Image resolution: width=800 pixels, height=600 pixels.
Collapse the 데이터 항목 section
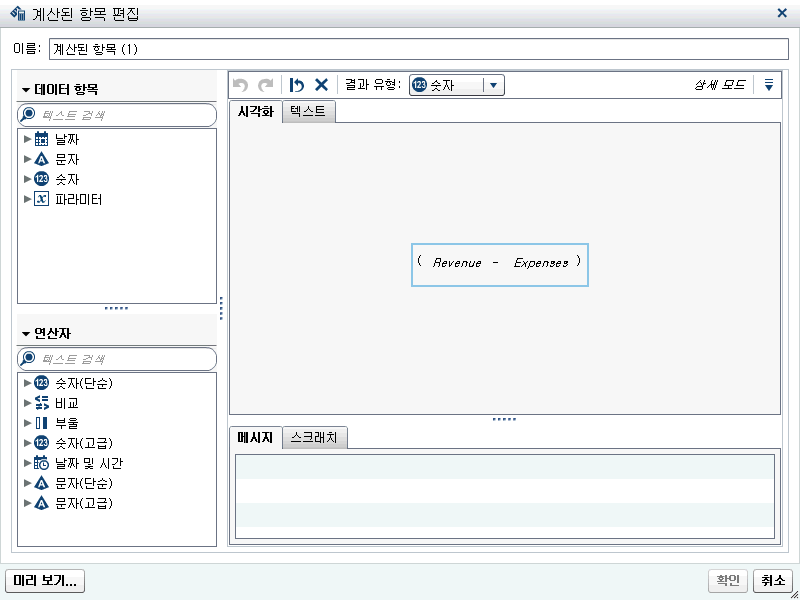tap(25, 88)
